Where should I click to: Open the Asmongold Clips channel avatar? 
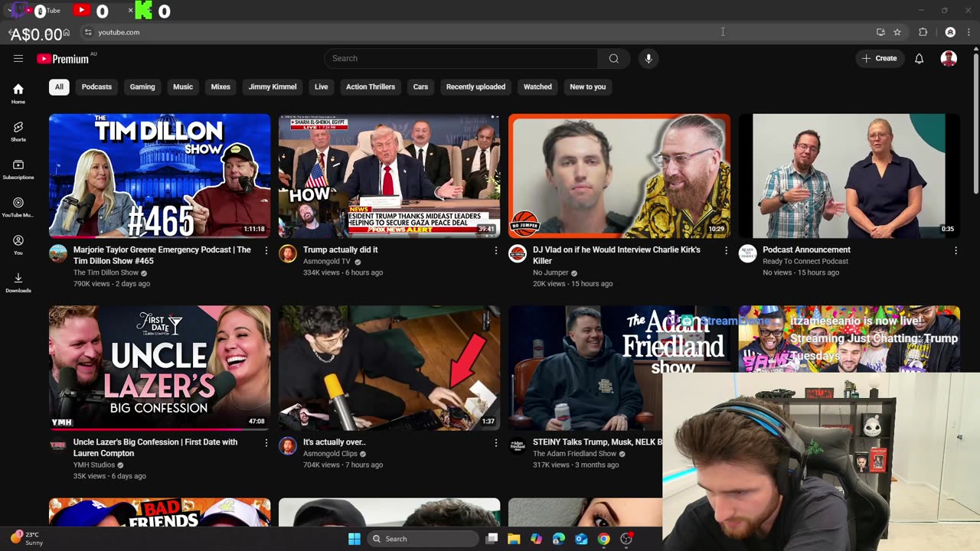(288, 445)
